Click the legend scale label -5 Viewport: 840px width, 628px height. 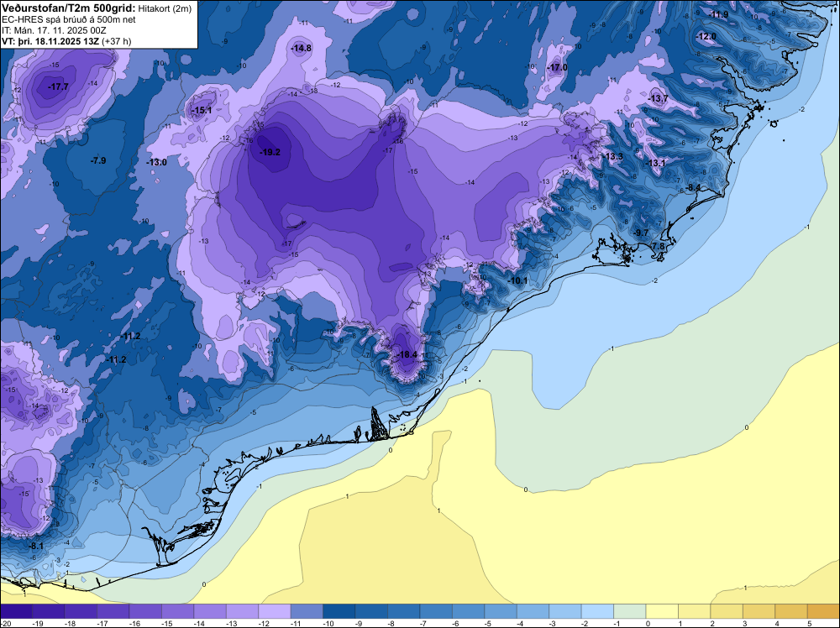click(x=489, y=623)
